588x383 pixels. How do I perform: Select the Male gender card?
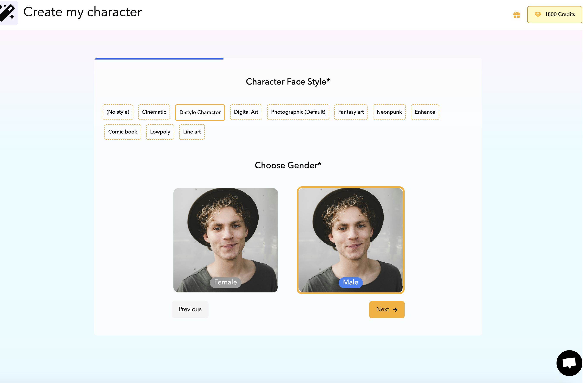click(x=350, y=240)
